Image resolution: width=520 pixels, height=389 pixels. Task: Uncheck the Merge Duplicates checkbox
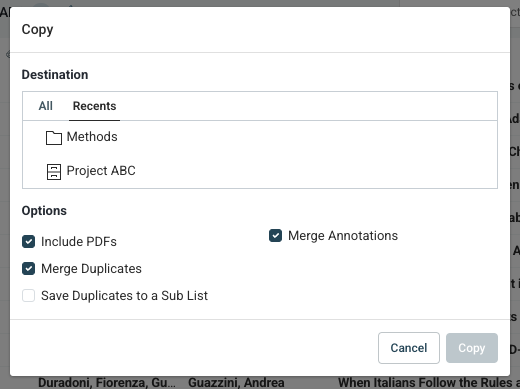click(x=28, y=269)
